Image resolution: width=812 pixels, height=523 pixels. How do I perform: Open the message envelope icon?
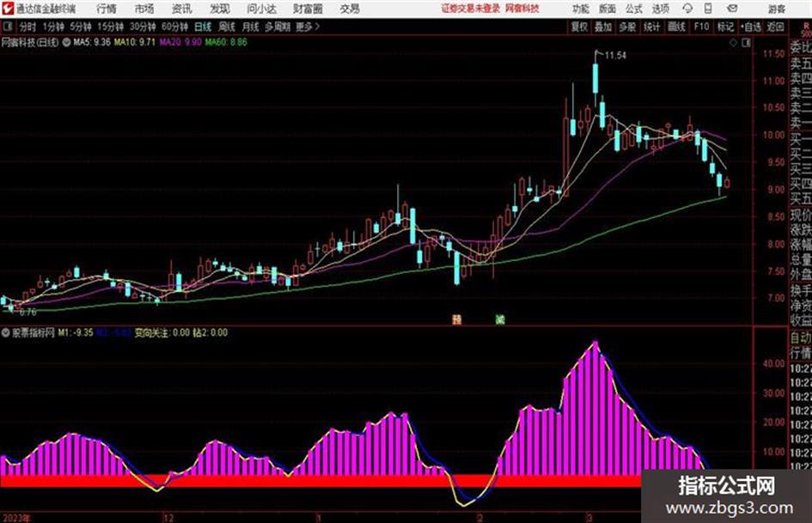tap(732, 9)
